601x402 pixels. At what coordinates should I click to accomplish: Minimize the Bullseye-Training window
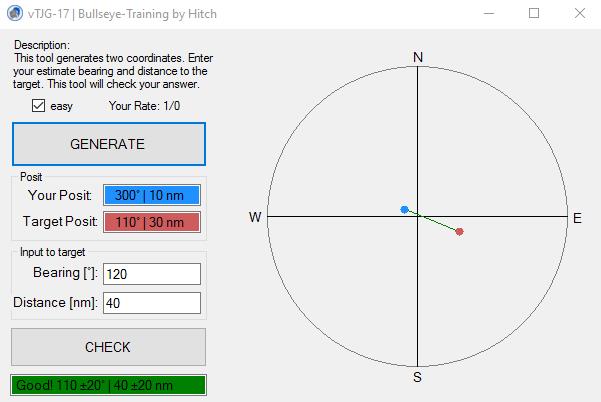pos(488,14)
